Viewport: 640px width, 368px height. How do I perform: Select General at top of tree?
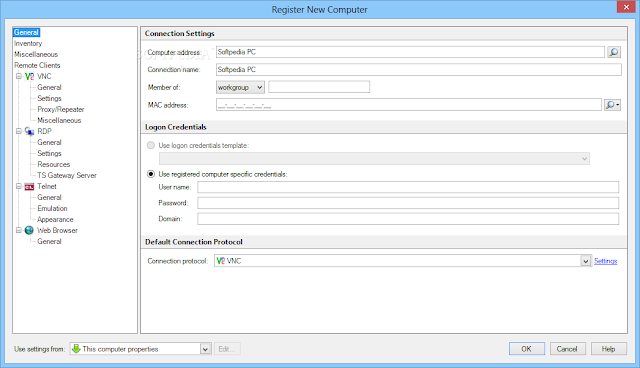pos(26,32)
